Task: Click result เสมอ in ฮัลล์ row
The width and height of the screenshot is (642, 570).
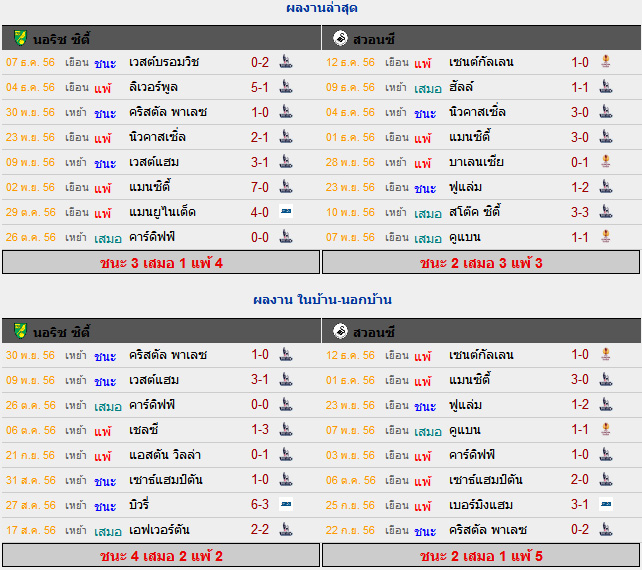Action: [428, 88]
